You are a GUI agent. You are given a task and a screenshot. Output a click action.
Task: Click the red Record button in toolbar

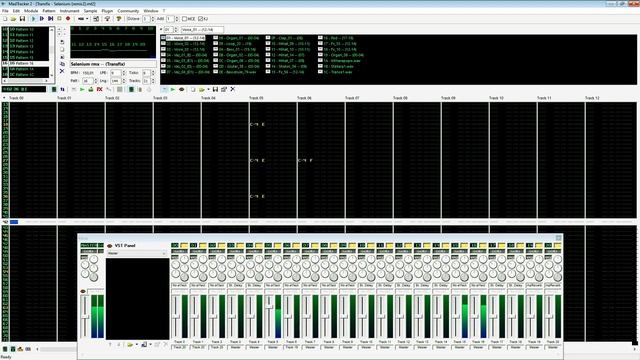tap(68, 19)
